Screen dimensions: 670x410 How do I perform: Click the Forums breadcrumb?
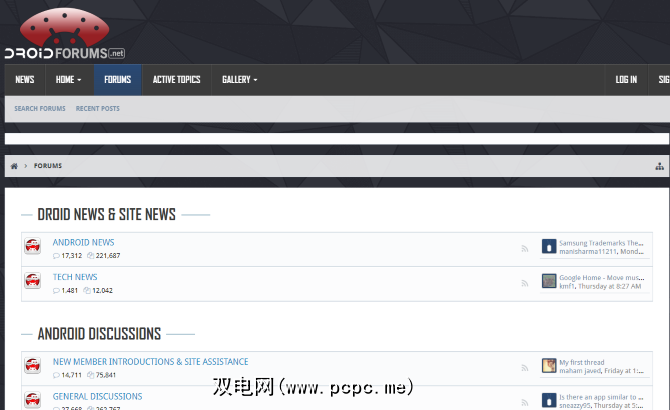pyautogui.click(x=48, y=166)
